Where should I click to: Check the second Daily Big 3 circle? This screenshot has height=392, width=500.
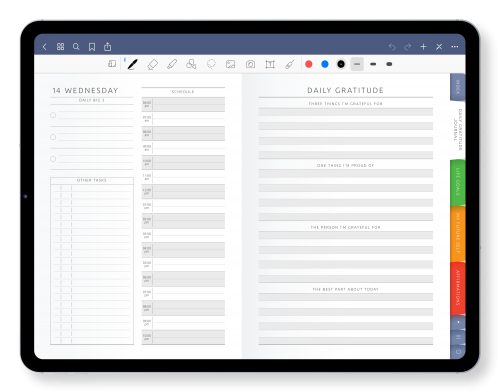pos(53,137)
